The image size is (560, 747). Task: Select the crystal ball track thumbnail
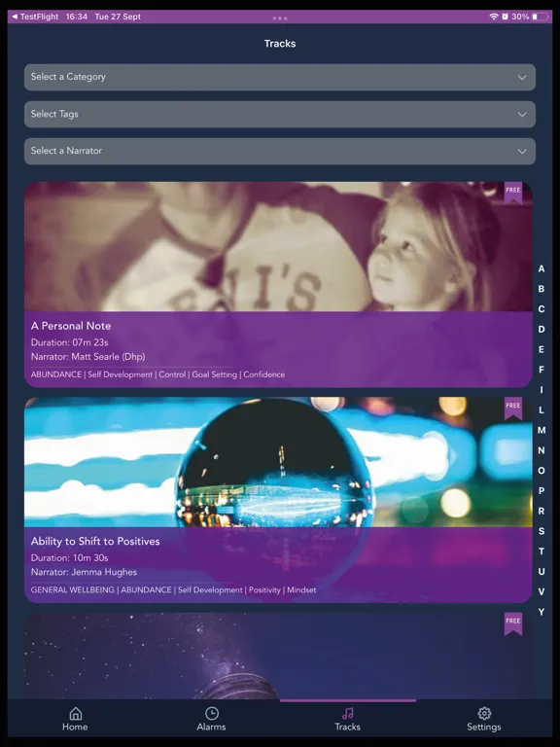(279, 462)
